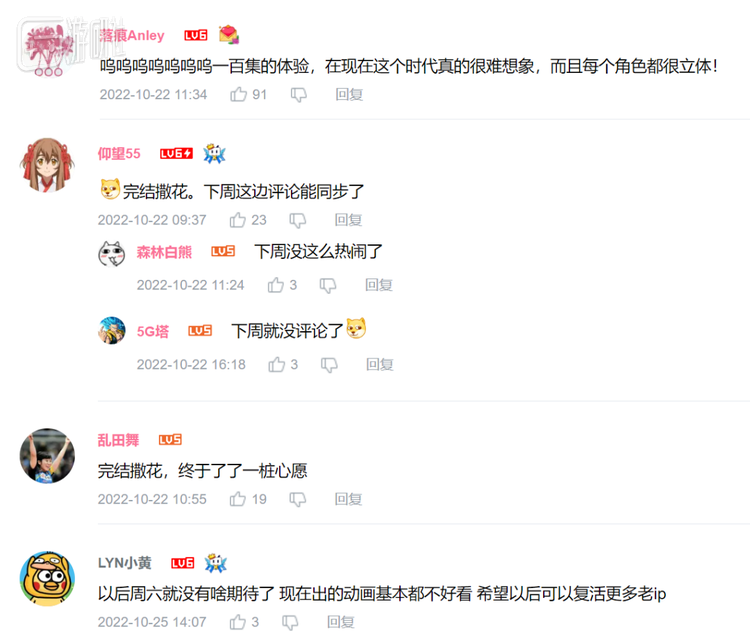Like 乱田舞's comment with 19 likes

237,499
